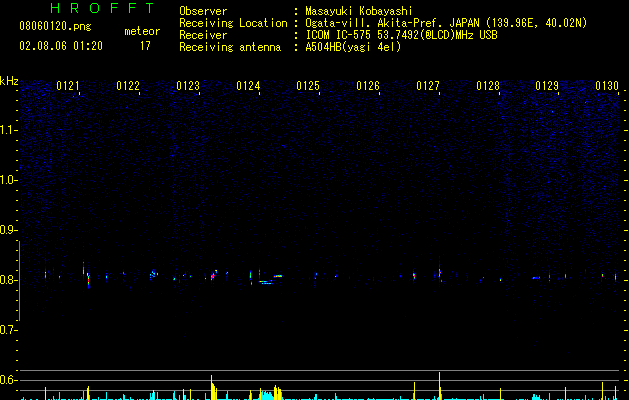Click the Receiving Location label
Viewport: 629px width, 400px height.
click(233, 23)
